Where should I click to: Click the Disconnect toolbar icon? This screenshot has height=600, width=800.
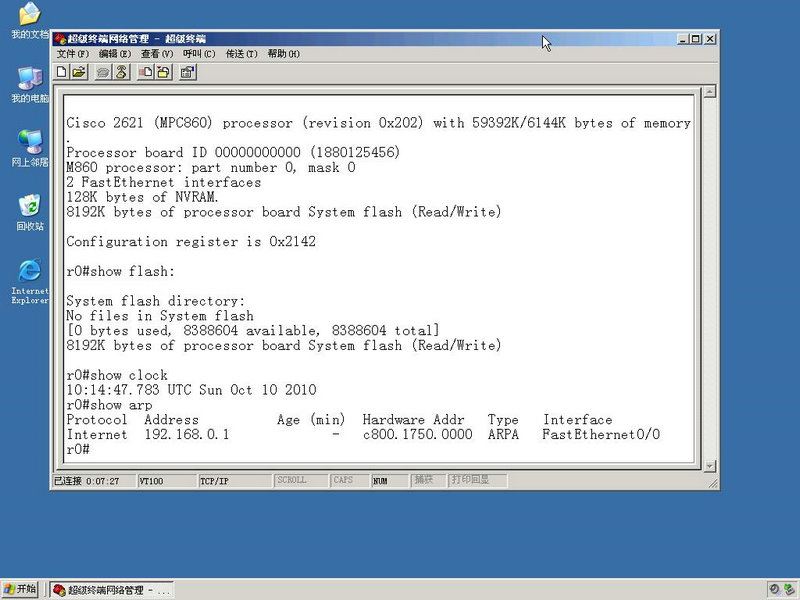point(121,72)
